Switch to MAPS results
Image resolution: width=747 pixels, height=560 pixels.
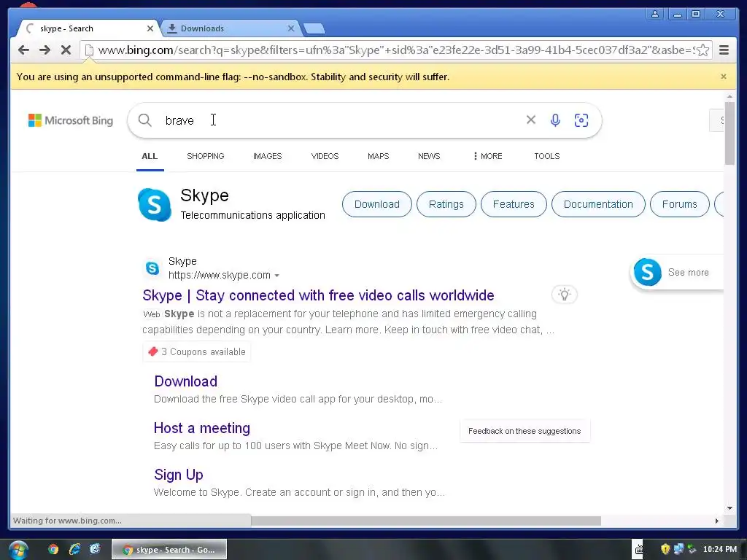coord(379,156)
